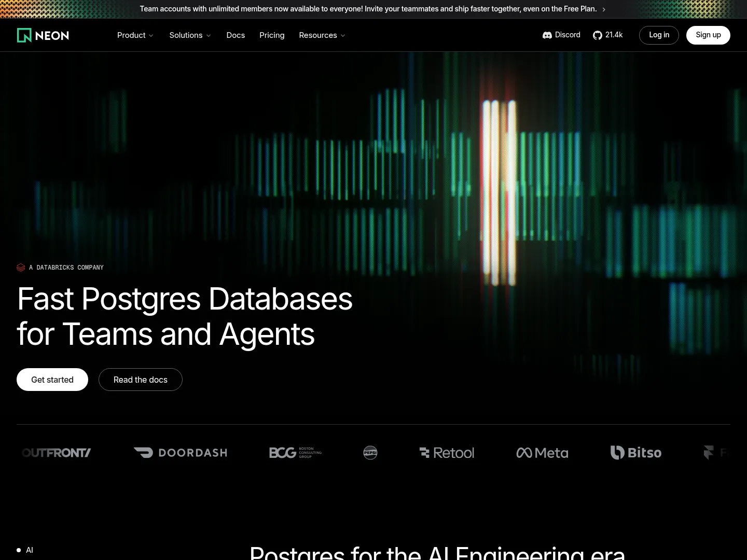Click the Pepsi logo

pos(370,453)
